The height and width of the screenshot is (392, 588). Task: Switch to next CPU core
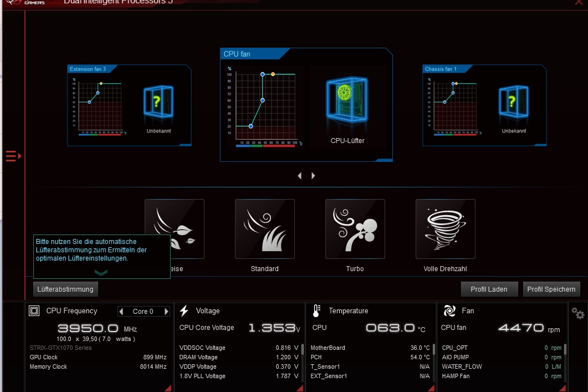click(166, 312)
